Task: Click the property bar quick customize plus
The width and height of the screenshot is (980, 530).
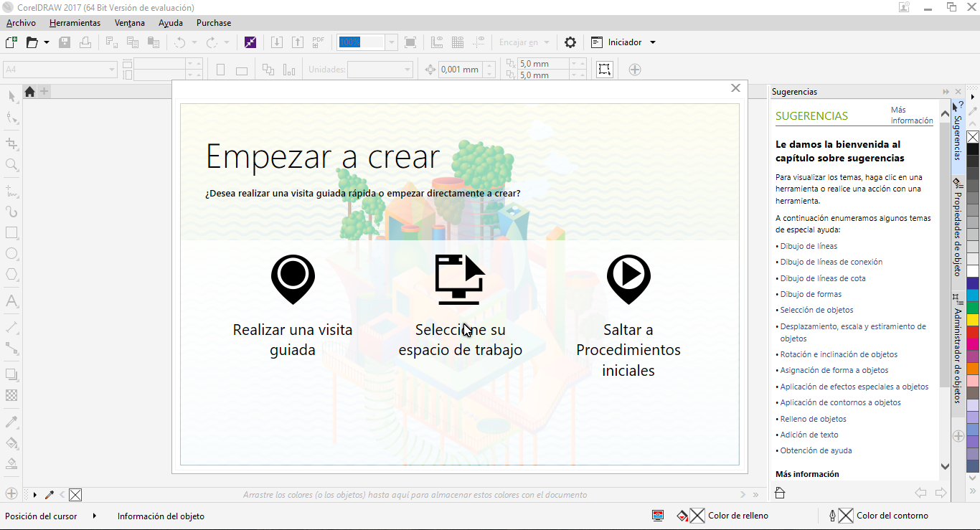Action: [x=635, y=70]
